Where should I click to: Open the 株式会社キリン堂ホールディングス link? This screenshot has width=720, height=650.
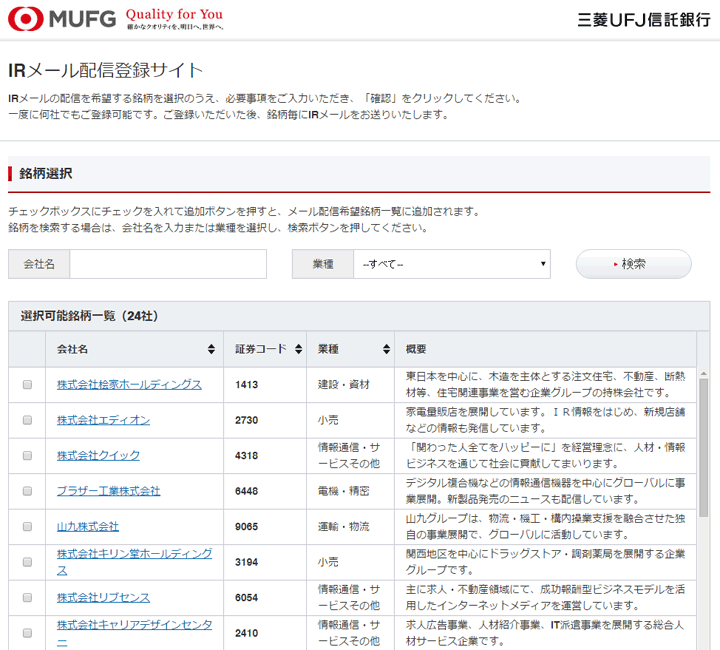(135, 562)
